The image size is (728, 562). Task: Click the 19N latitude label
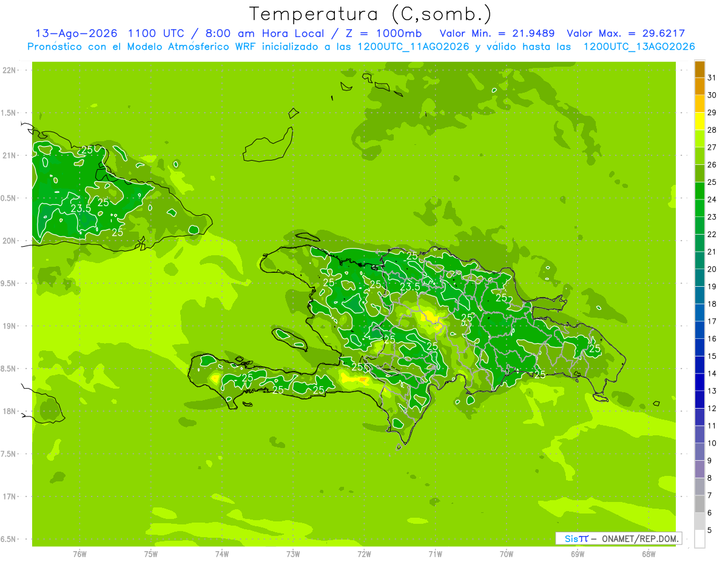tap(8, 326)
